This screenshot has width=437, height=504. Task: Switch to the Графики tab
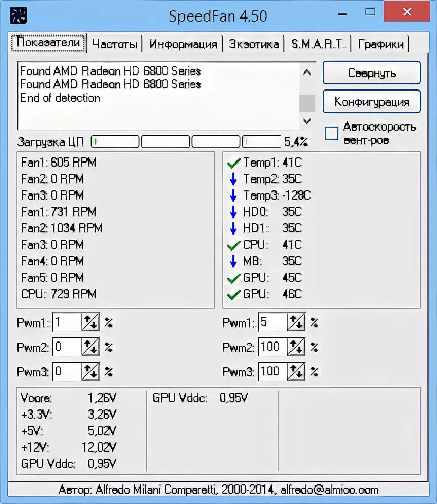[x=380, y=44]
